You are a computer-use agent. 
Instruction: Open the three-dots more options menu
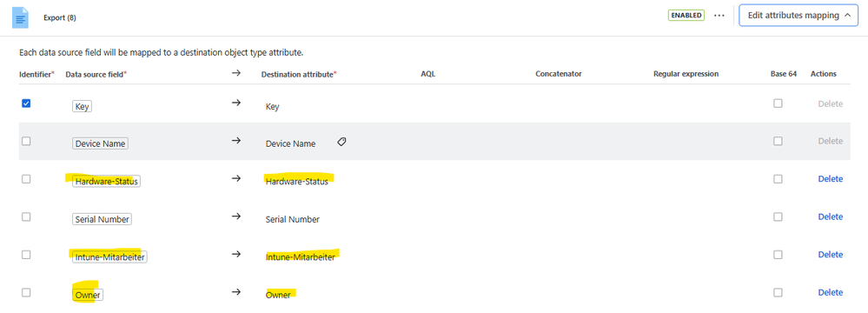point(719,16)
